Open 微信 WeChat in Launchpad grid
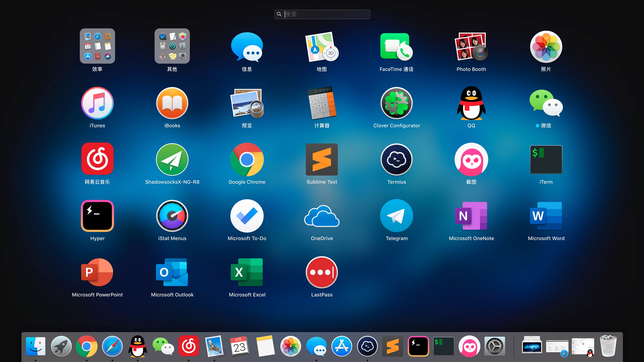 (x=546, y=103)
